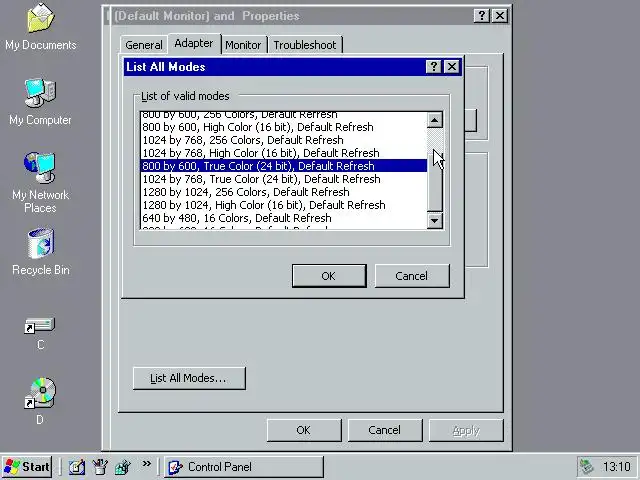Expand the Quick Launch overflow chevron
The image size is (640, 480).
click(147, 464)
